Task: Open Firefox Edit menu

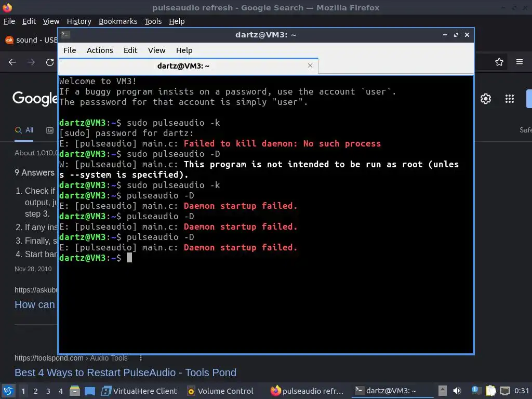Action: (29, 21)
